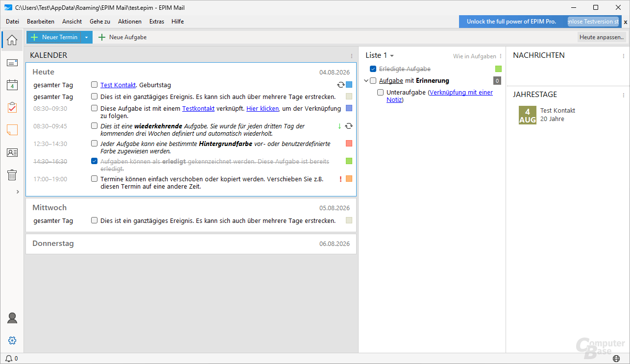This screenshot has height=364, width=630.
Task: Check Mittwoch's ganztägiges Ereignis checkbox
Action: click(95, 220)
